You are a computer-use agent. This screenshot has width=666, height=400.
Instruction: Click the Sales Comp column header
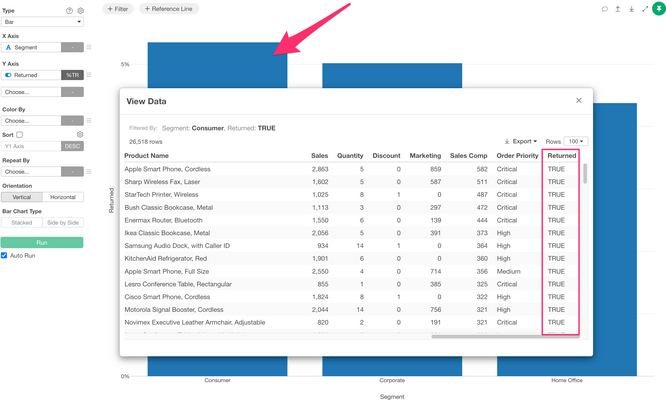pos(468,156)
